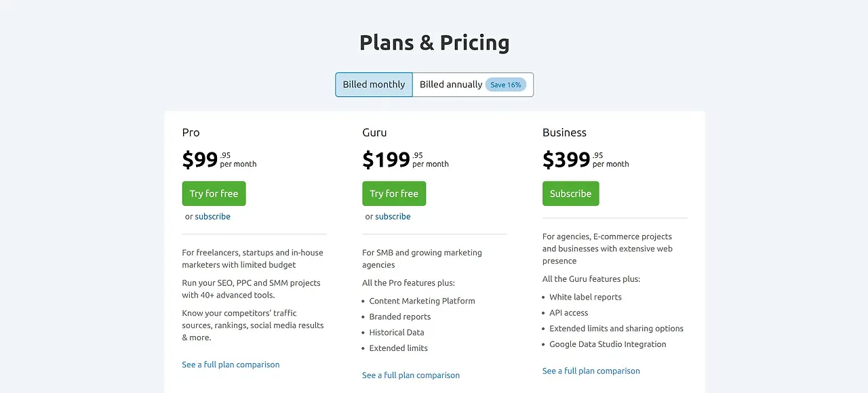Click the Plans & Pricing page title
The width and height of the screenshot is (868, 393).
pos(434,42)
